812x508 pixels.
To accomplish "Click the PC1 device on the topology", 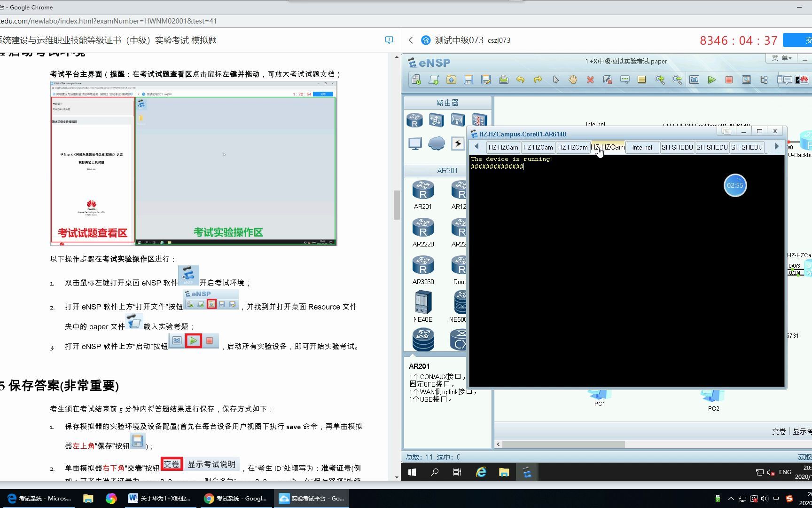I will [x=599, y=398].
